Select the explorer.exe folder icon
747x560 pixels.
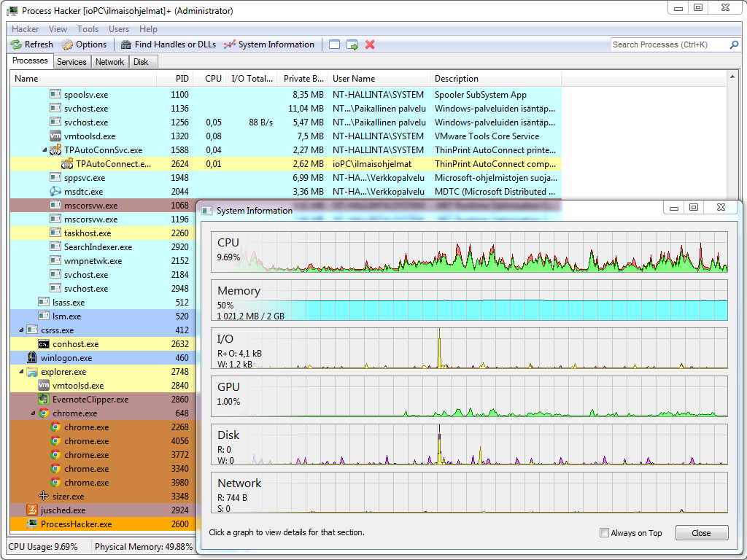(x=32, y=371)
